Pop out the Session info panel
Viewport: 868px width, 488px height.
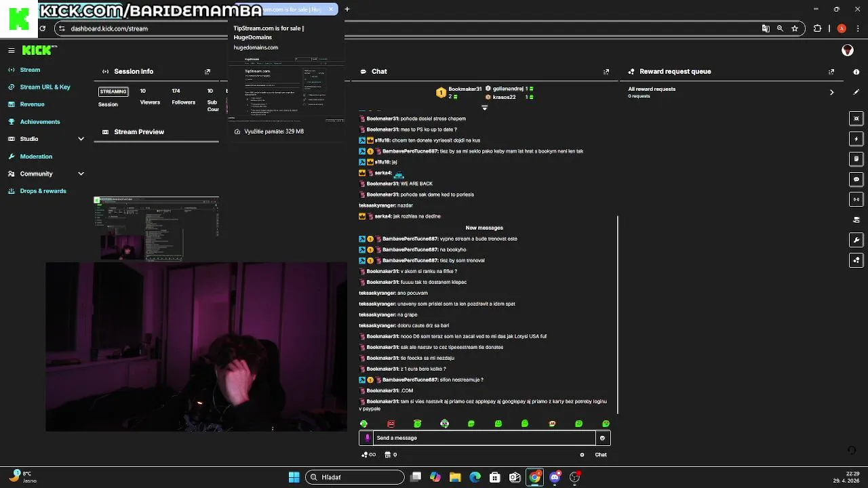coord(208,71)
